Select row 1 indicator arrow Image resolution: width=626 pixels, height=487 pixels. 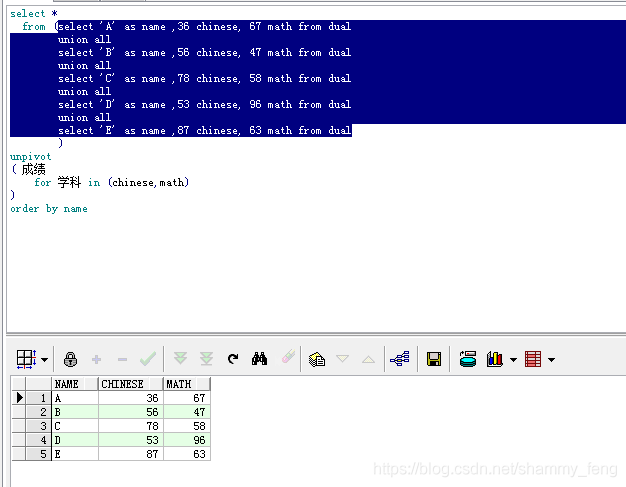(19, 398)
